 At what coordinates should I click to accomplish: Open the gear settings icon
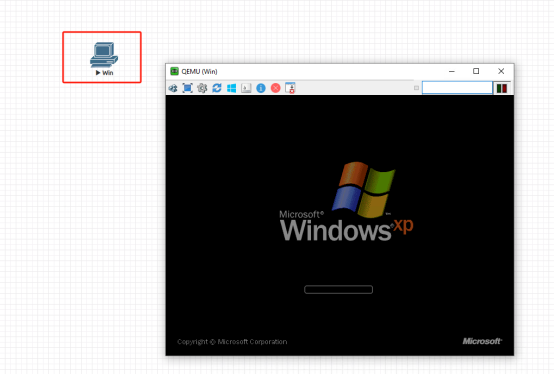point(202,88)
